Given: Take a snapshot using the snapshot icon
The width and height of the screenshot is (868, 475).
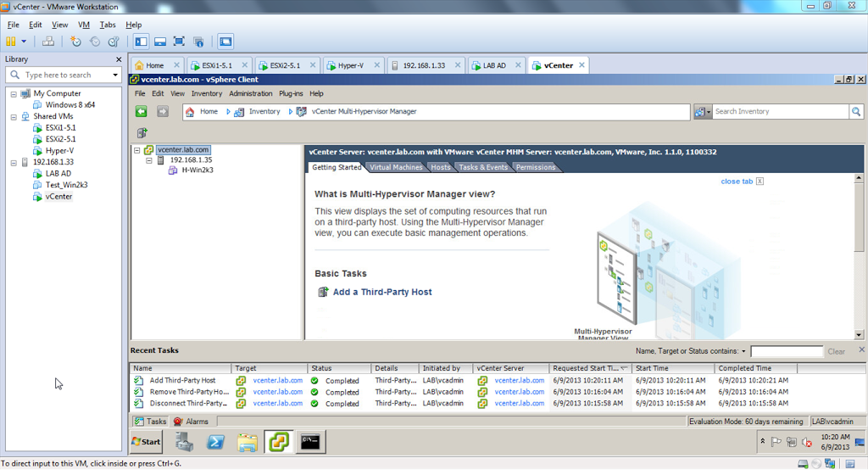Looking at the screenshot, I should click(x=75, y=42).
